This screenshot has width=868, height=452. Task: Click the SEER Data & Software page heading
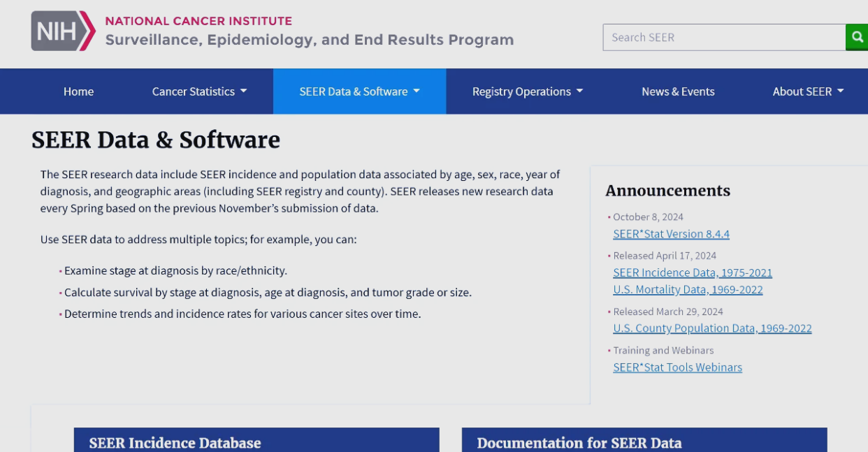[156, 140]
